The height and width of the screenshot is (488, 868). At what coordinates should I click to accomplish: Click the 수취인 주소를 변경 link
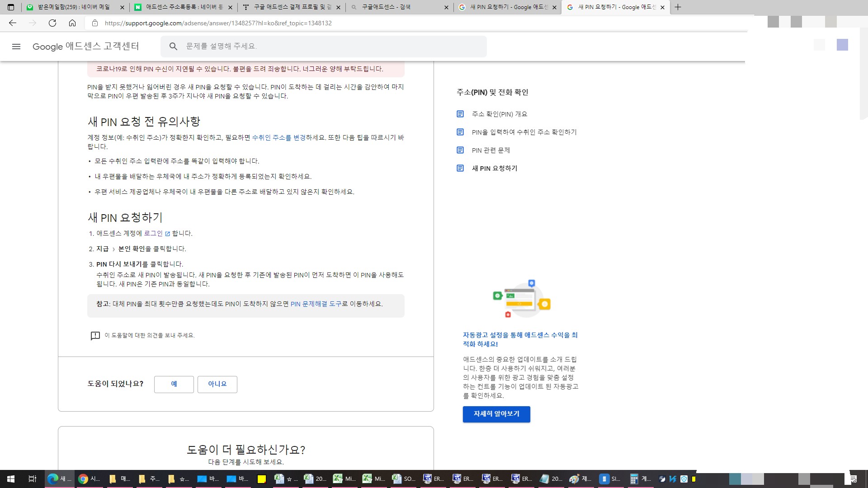click(x=279, y=137)
